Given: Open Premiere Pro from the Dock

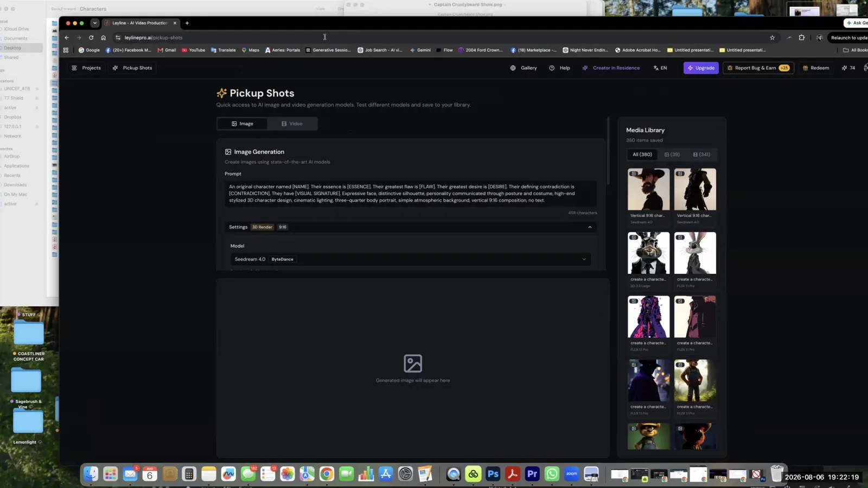Looking at the screenshot, I should 532,474.
